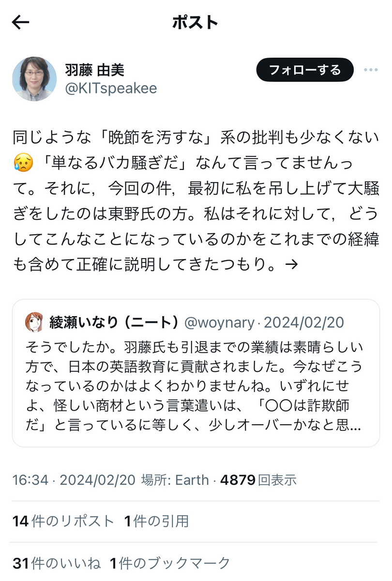Viewport: 392px width, 581px height.
Task: Open 羽藤 由美 profile avatar
Action: coord(34,78)
